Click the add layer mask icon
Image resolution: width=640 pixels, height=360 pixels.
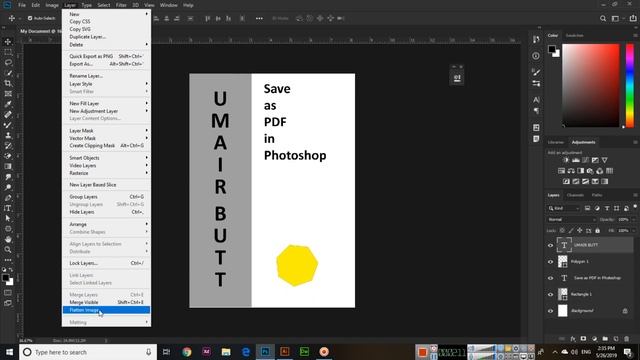click(x=583, y=339)
